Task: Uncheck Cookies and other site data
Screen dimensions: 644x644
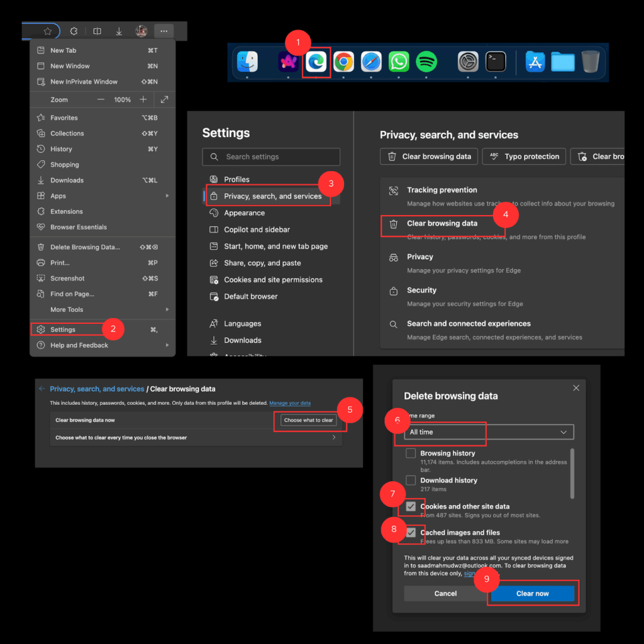Action: coord(410,506)
